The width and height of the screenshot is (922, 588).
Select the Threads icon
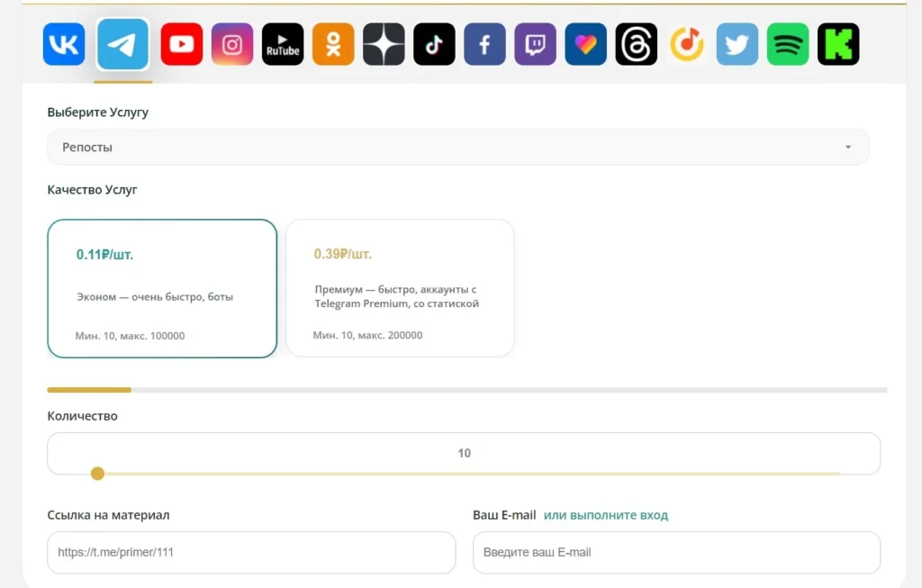(637, 44)
